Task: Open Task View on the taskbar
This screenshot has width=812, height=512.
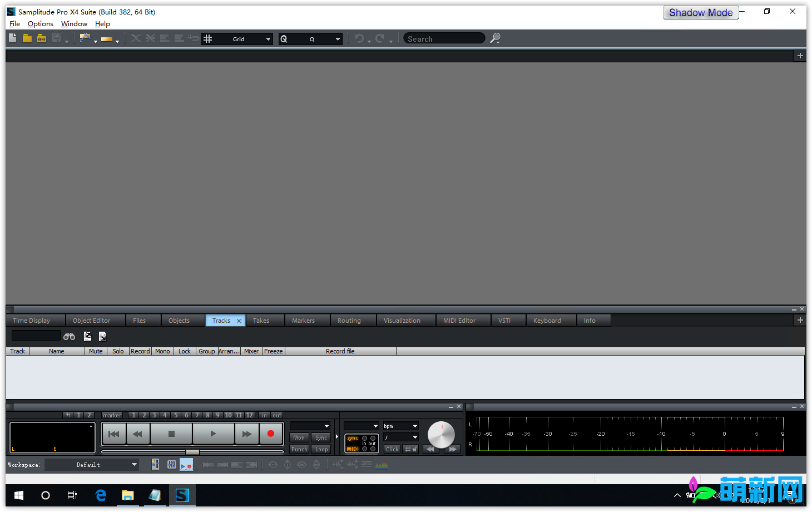Action: [72, 495]
